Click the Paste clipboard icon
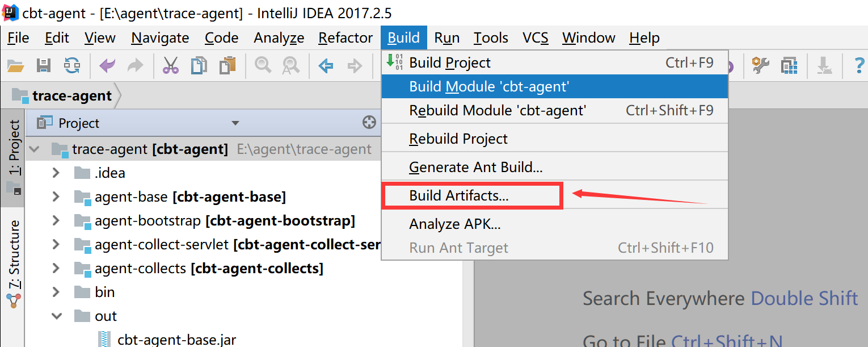The image size is (868, 347). [x=227, y=66]
